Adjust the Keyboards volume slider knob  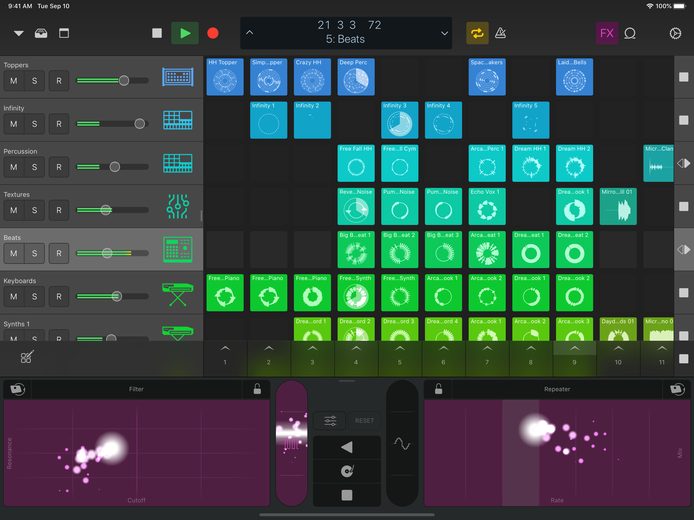(x=116, y=296)
